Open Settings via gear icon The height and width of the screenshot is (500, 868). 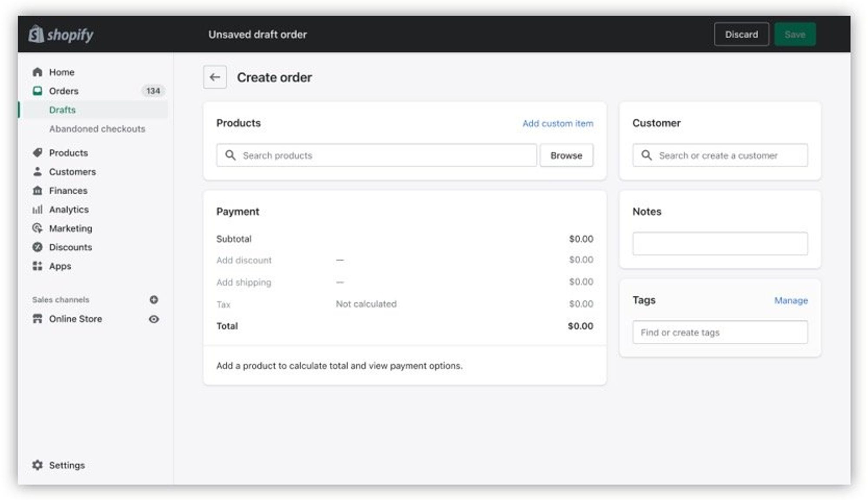point(38,465)
